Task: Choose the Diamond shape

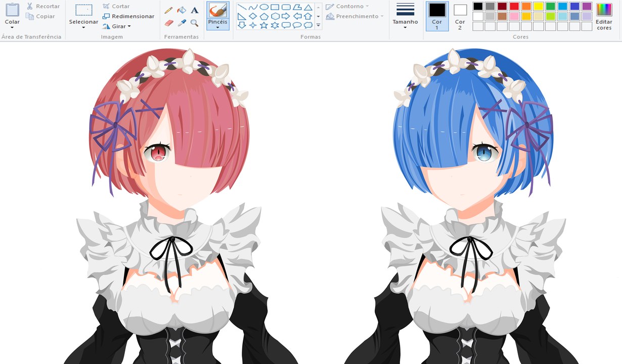Action: pyautogui.click(x=253, y=16)
